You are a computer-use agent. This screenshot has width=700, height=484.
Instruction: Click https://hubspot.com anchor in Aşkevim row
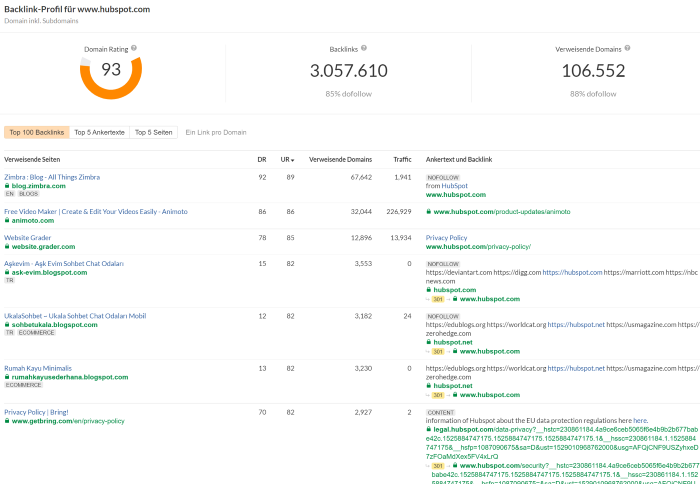coord(572,272)
